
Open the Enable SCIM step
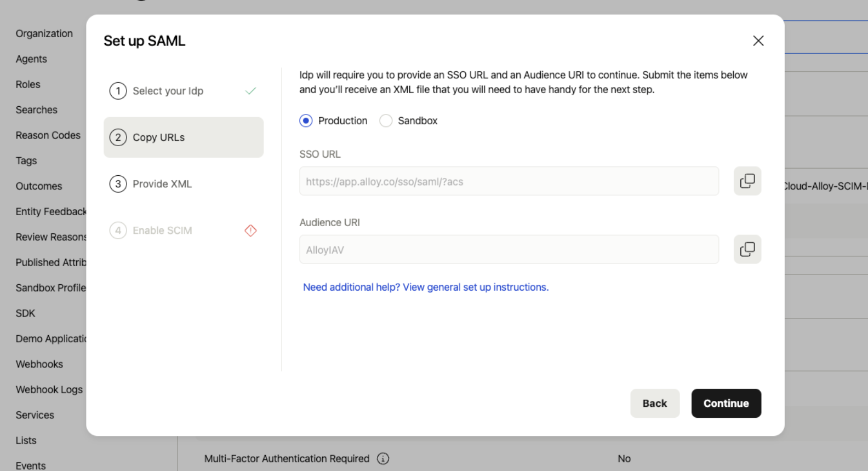pyautogui.click(x=184, y=231)
